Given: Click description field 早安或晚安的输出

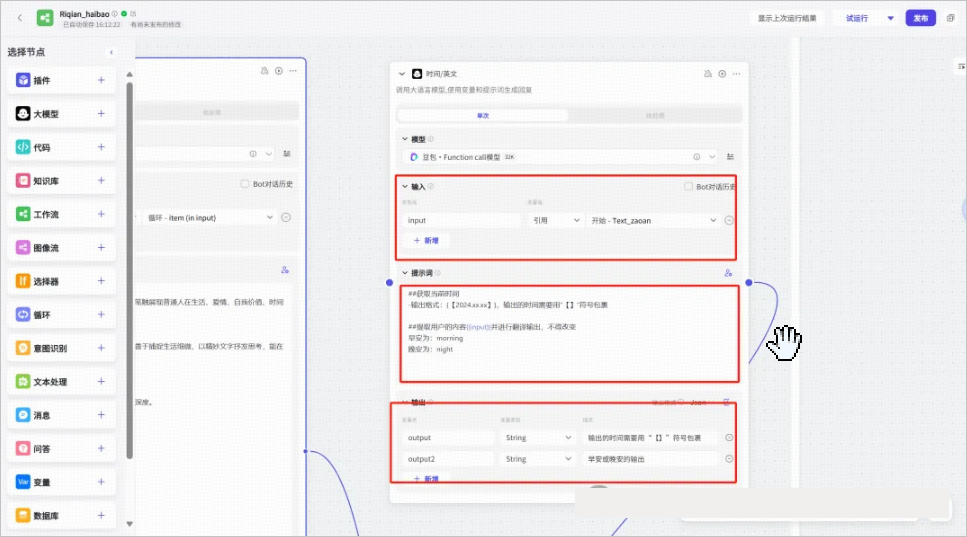Looking at the screenshot, I should click(x=651, y=459).
